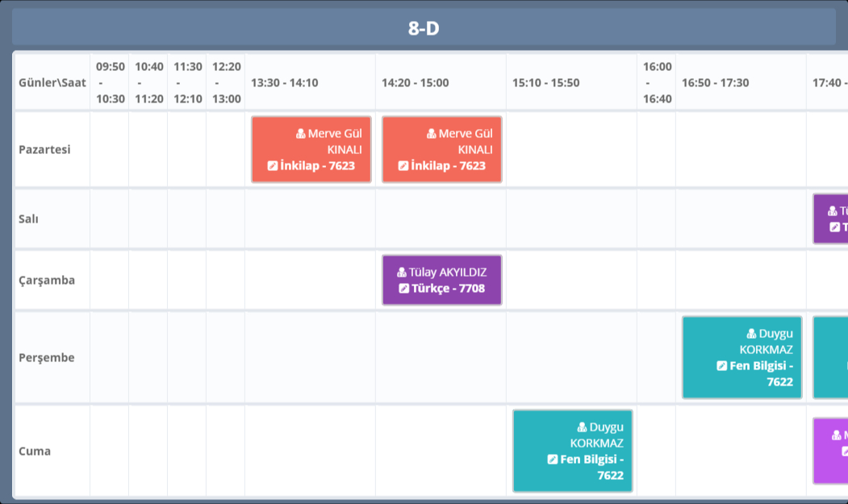
Task: Click the teacher icon beside Tülay AKYILDIZ on Çarşamba
Action: coord(402,273)
